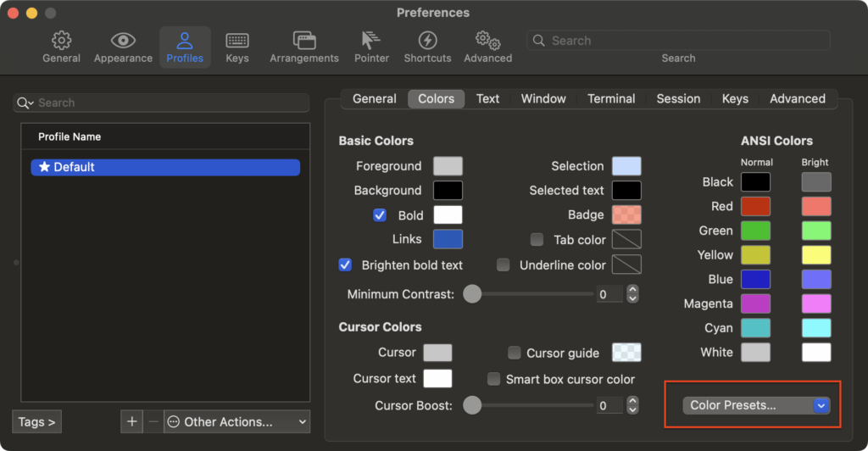Click the minus button to remove profile
The width and height of the screenshot is (868, 451).
click(153, 421)
